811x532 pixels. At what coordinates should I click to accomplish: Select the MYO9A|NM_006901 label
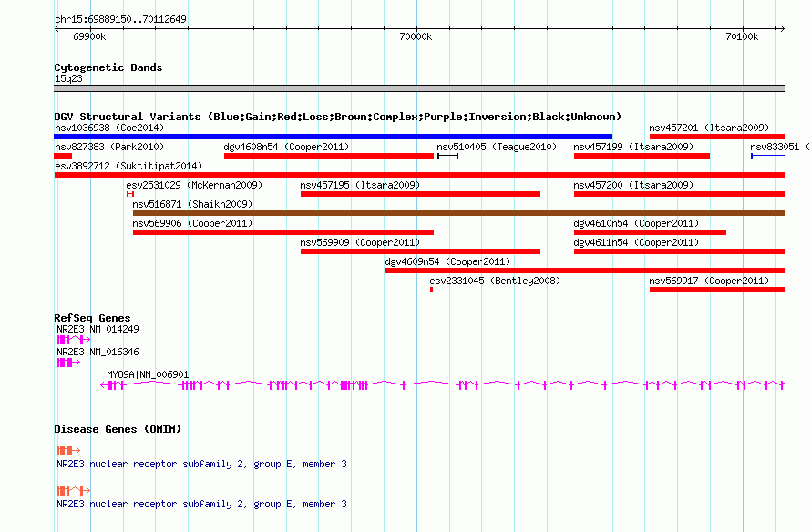(148, 374)
